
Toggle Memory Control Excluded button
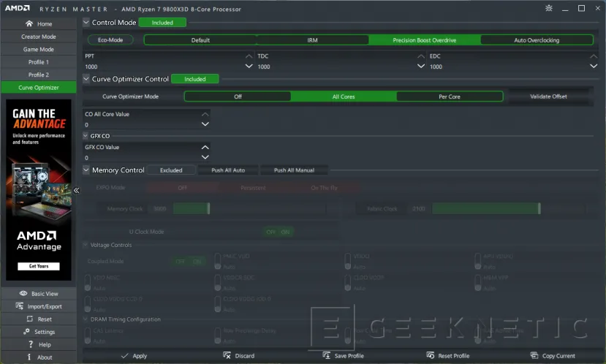pyautogui.click(x=171, y=170)
